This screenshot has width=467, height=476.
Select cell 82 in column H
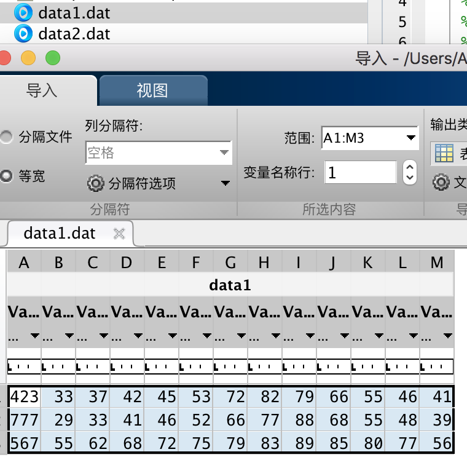point(265,397)
